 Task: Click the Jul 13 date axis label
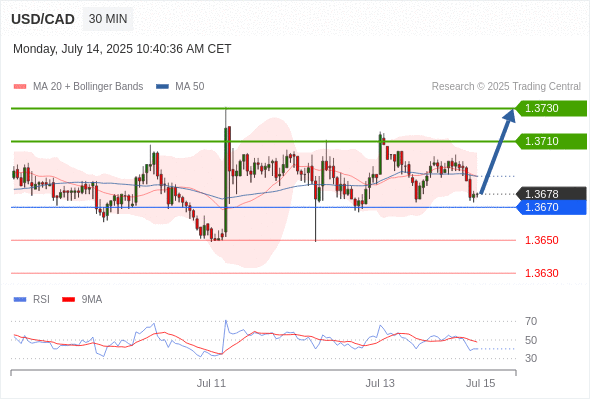click(380, 383)
